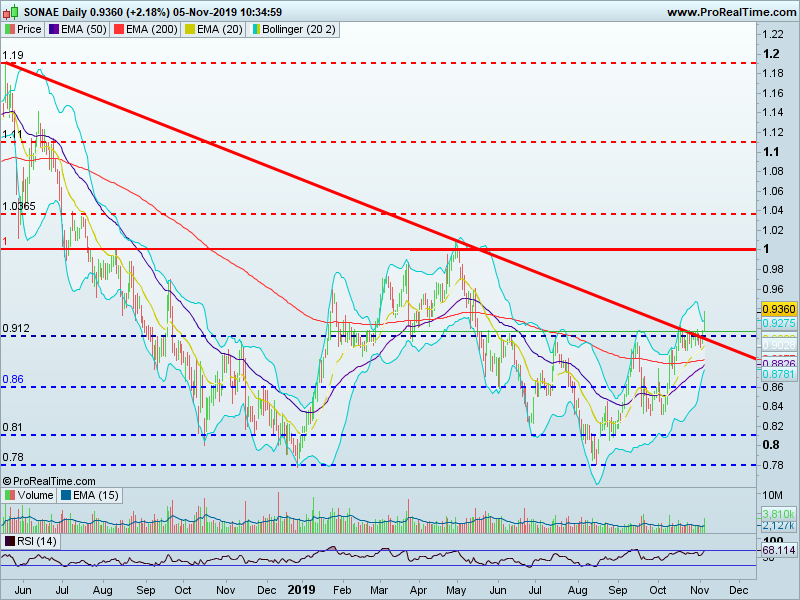
Task: Click the candlestick chart icon beside SONAE
Action: click(11, 11)
